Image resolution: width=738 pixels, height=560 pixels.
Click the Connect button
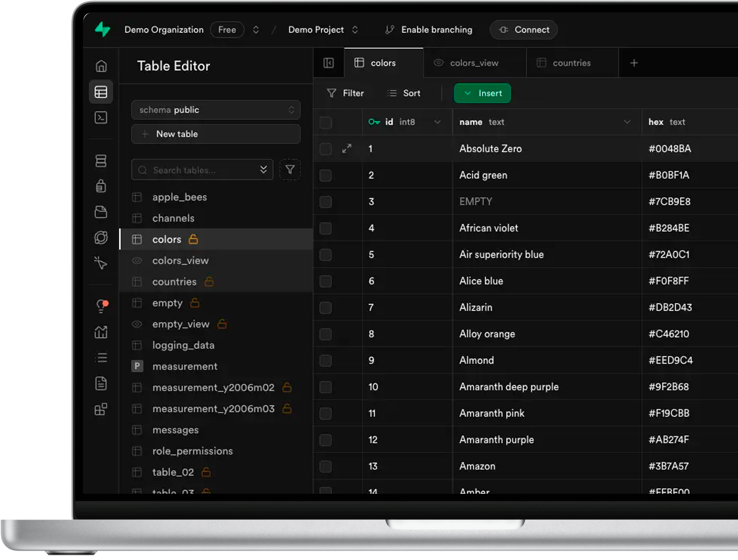[523, 30]
